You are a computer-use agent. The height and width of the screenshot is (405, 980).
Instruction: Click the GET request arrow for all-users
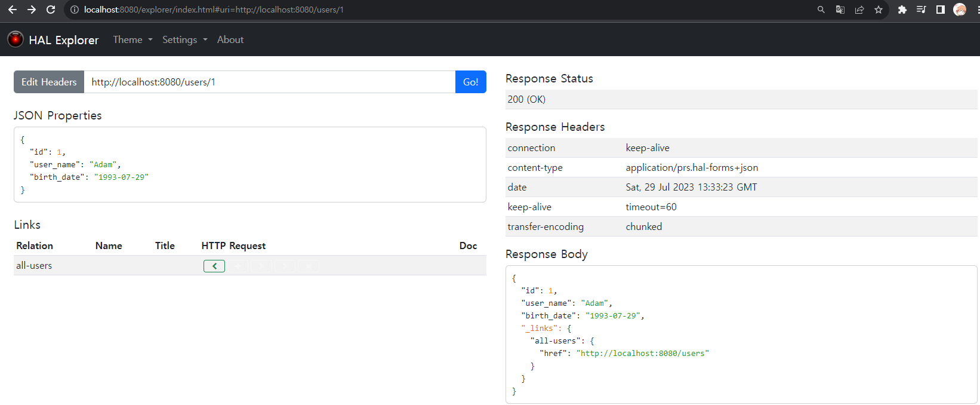(214, 266)
